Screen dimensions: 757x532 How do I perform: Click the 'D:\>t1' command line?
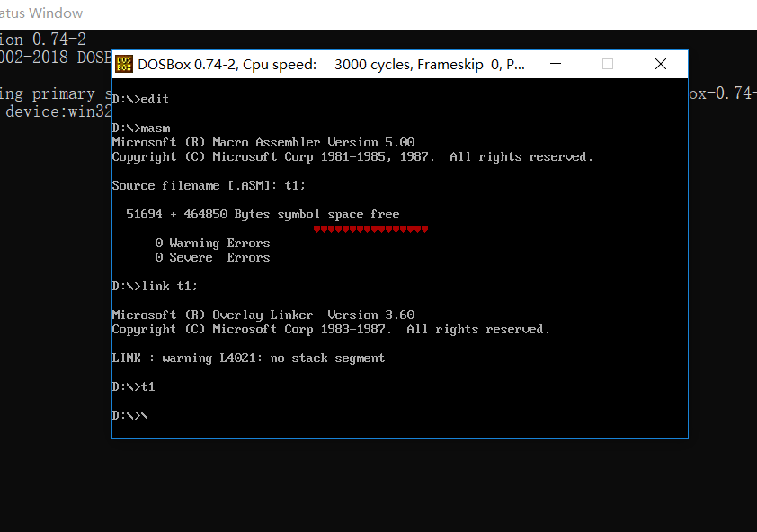click(134, 386)
